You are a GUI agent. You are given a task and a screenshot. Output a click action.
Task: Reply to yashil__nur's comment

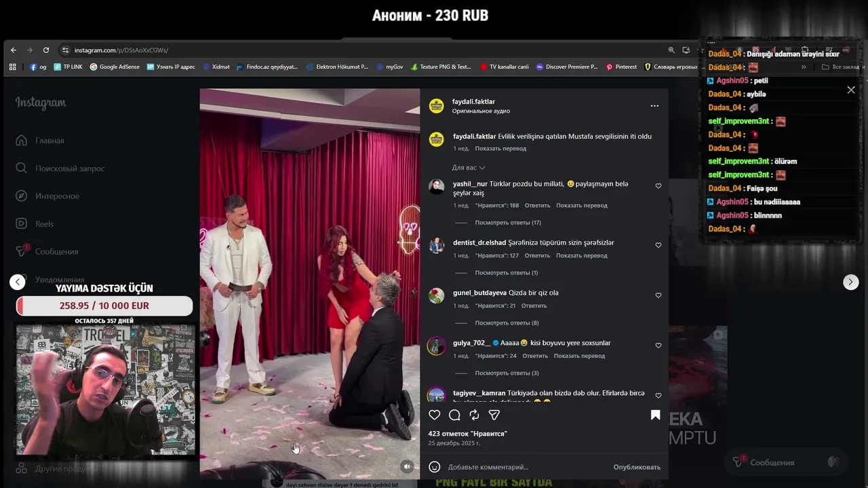click(x=537, y=205)
